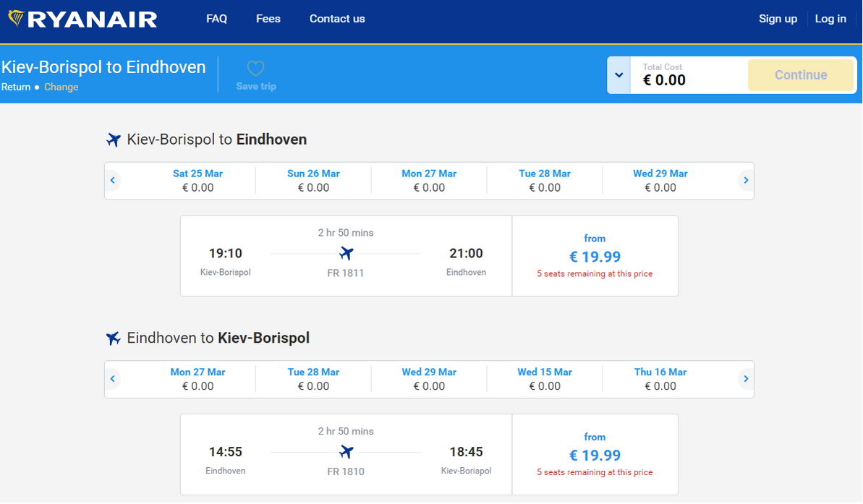Open the FAQ menu item
This screenshot has height=504, width=863.
pos(216,19)
